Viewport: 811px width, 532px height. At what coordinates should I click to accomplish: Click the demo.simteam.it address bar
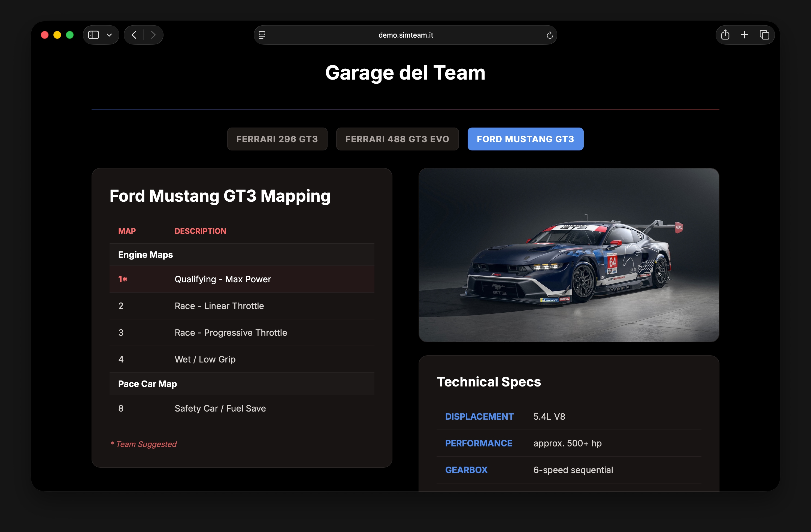[x=405, y=34]
